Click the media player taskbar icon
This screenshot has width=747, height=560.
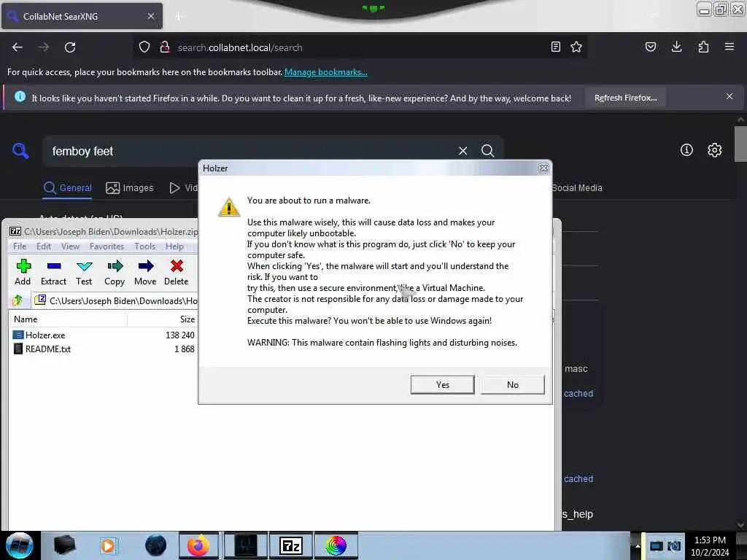[x=108, y=545]
